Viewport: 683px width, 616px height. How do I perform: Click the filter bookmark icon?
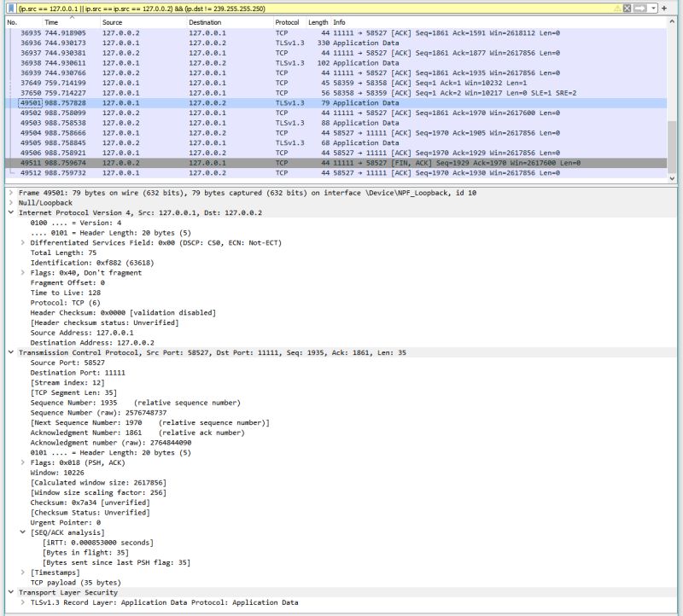(9, 8)
